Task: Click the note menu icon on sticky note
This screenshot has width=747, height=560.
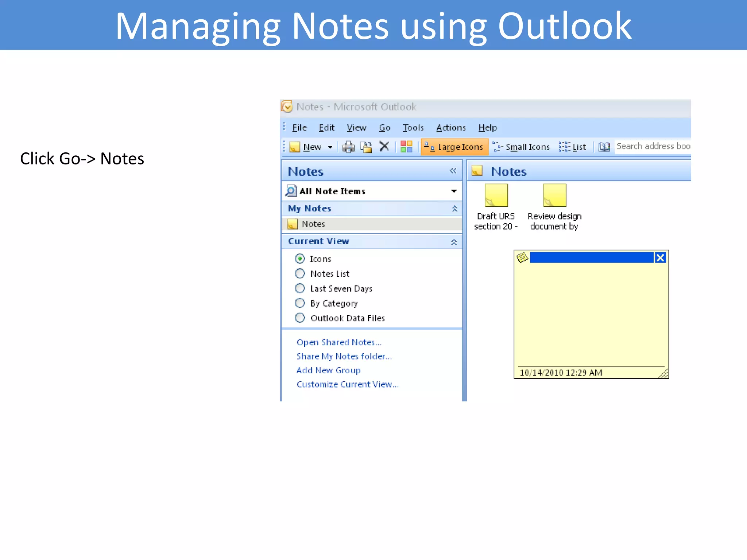Action: (x=522, y=257)
